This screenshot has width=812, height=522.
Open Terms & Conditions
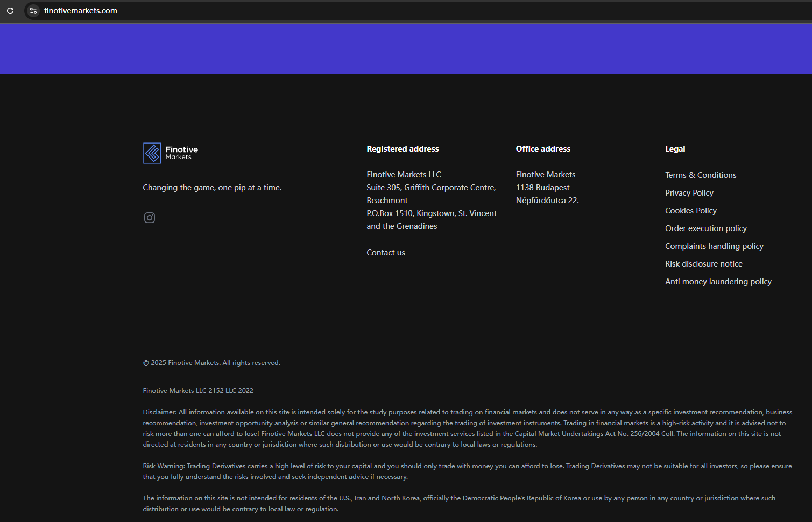tap(700, 175)
